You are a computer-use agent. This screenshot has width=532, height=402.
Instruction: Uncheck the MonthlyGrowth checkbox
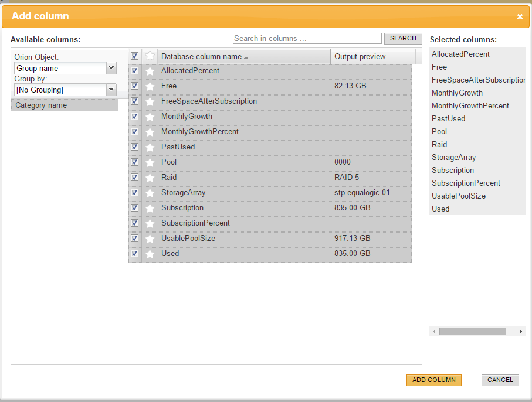coord(135,116)
